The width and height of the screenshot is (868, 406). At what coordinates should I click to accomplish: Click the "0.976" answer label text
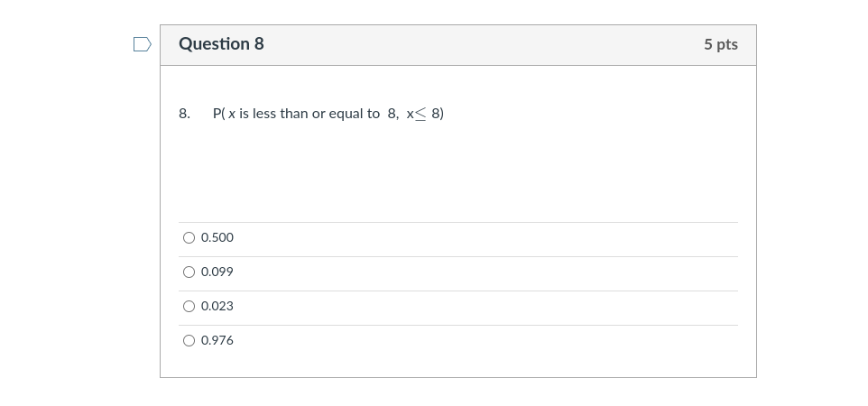217,341
